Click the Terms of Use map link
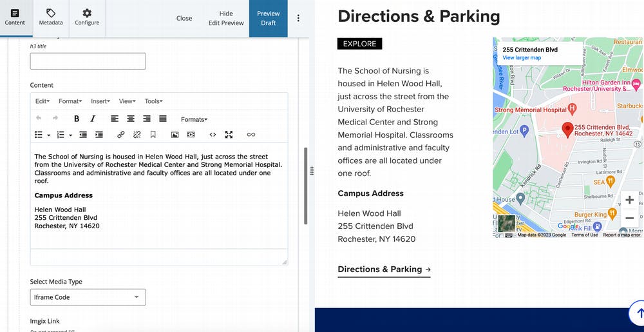 click(x=585, y=235)
